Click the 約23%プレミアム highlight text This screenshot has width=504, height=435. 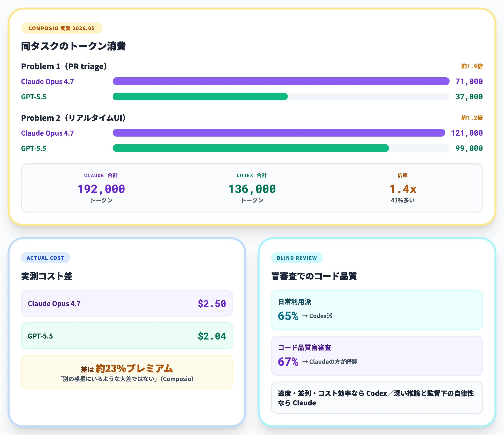[134, 368]
